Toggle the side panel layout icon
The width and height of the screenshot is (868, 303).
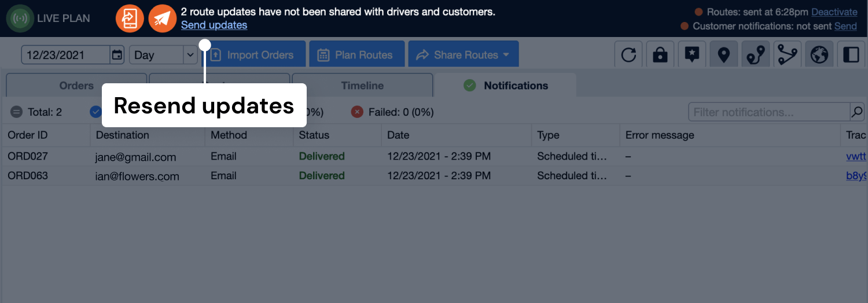coord(851,55)
